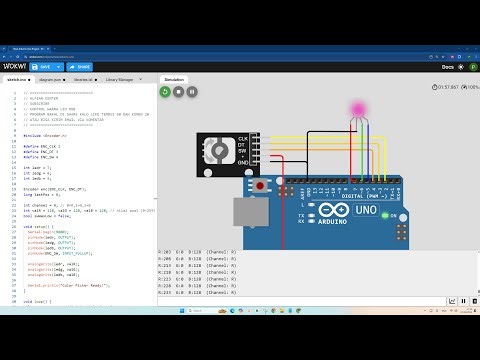Open the Windows Start menu
The height and width of the screenshot is (360, 480).
[x=182, y=311]
